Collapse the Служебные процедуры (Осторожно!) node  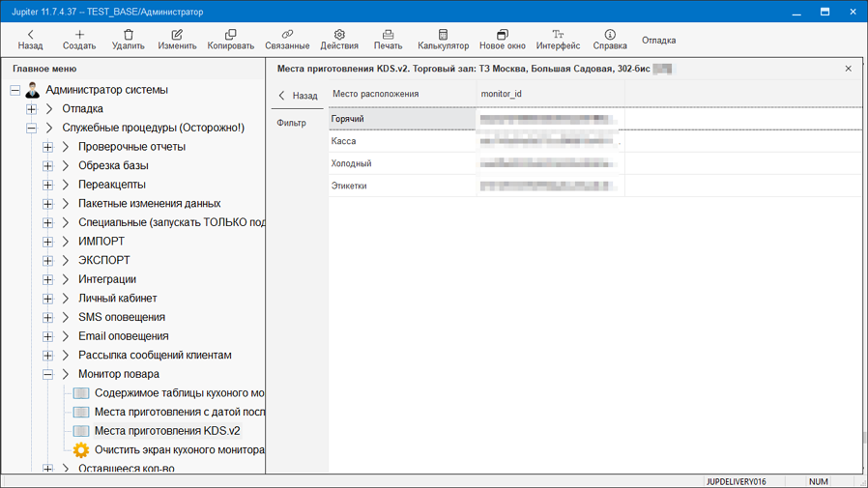[x=32, y=128]
